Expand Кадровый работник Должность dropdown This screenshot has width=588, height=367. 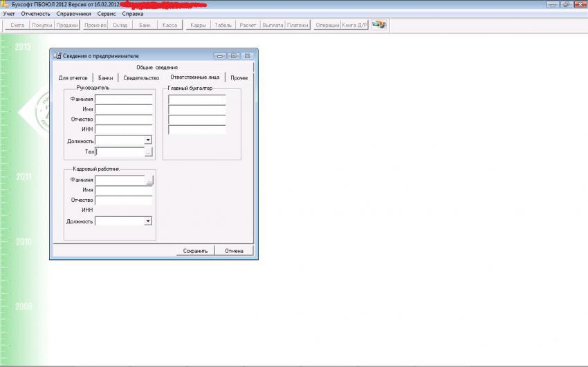(x=147, y=221)
